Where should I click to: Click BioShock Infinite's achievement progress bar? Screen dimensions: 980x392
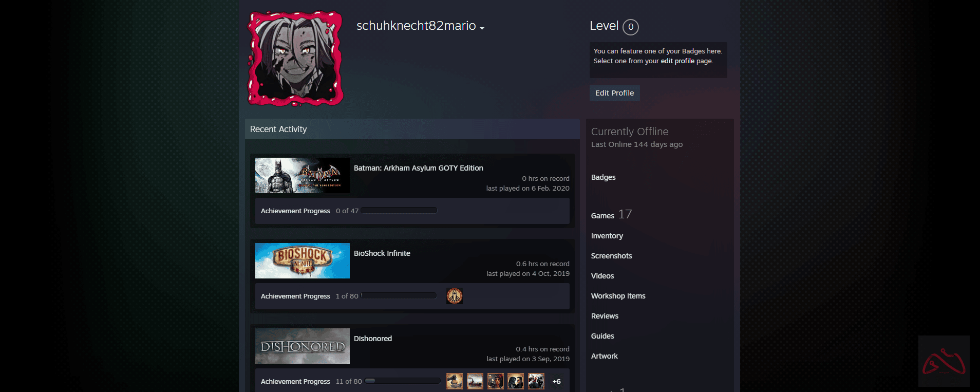click(x=399, y=295)
